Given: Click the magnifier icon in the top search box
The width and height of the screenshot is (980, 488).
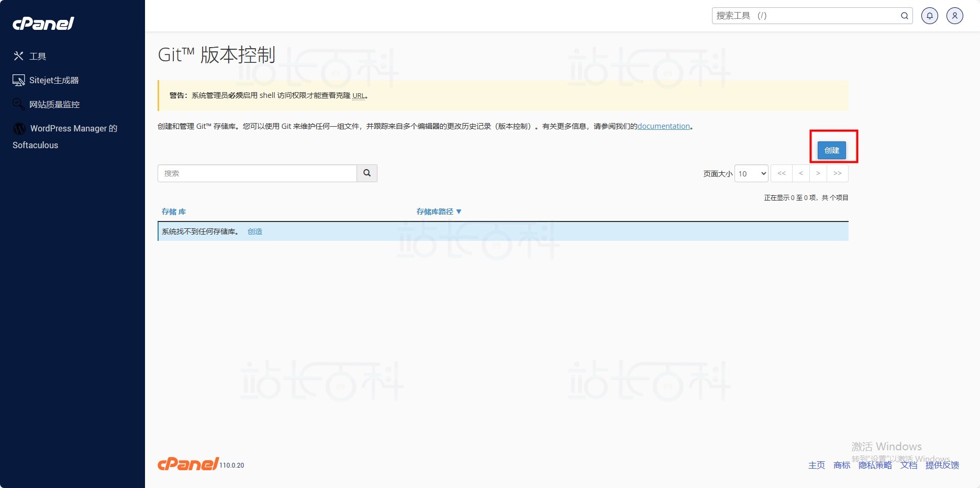Looking at the screenshot, I should tap(905, 16).
